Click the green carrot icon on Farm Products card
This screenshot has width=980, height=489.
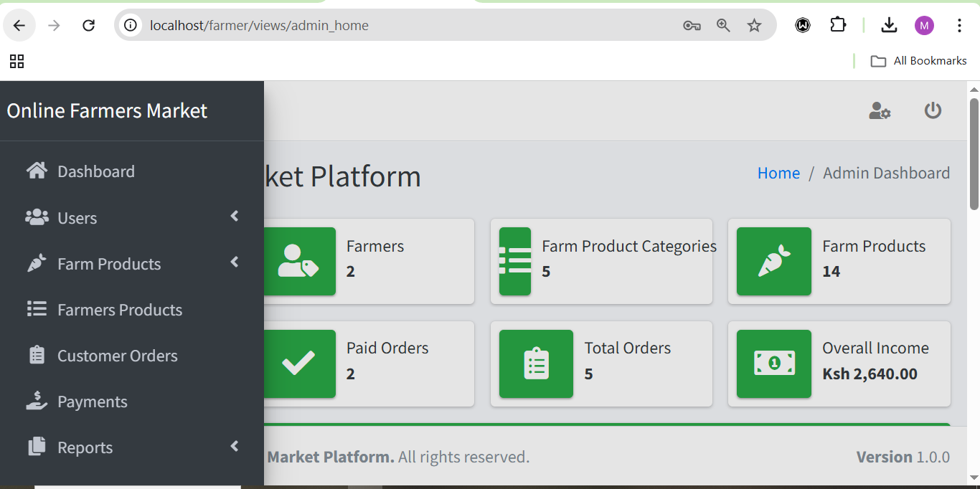[774, 261]
